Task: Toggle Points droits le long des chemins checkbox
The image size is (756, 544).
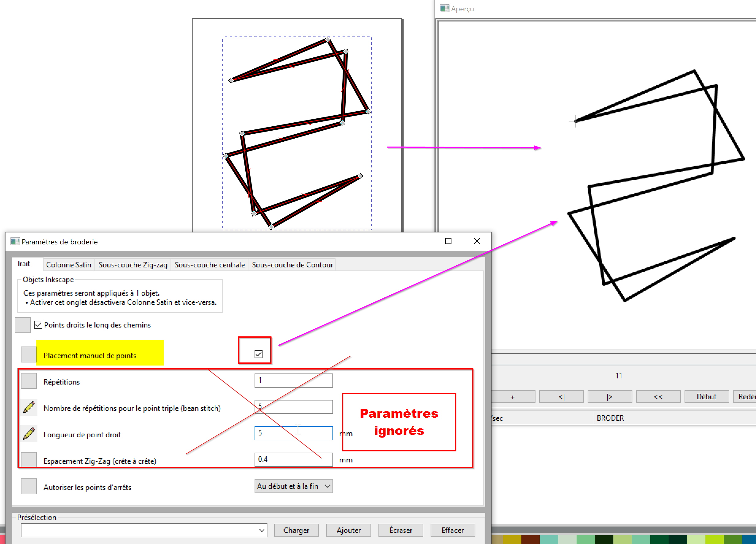Action: (x=38, y=325)
